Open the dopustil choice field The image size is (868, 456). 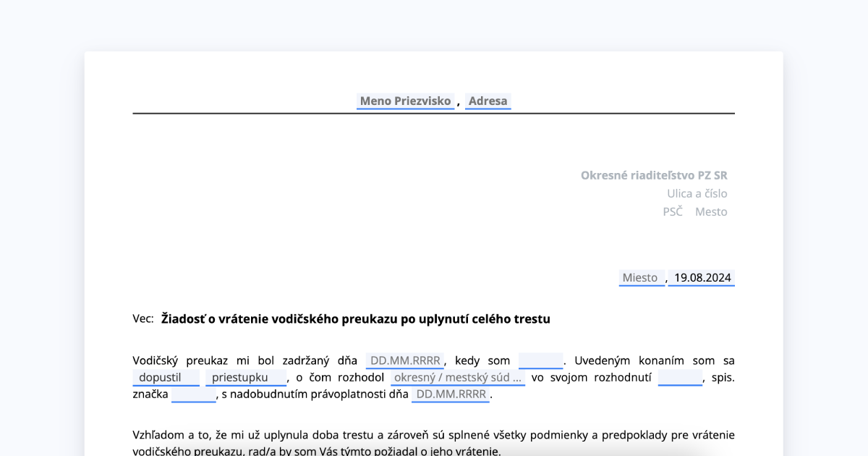coord(166,377)
